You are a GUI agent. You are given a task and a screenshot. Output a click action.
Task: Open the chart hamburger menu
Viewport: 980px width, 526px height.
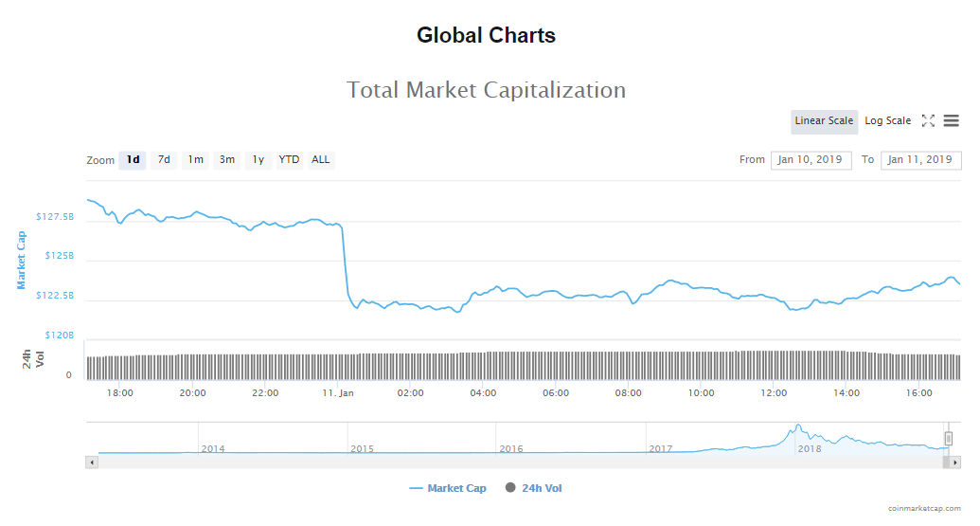[952, 121]
